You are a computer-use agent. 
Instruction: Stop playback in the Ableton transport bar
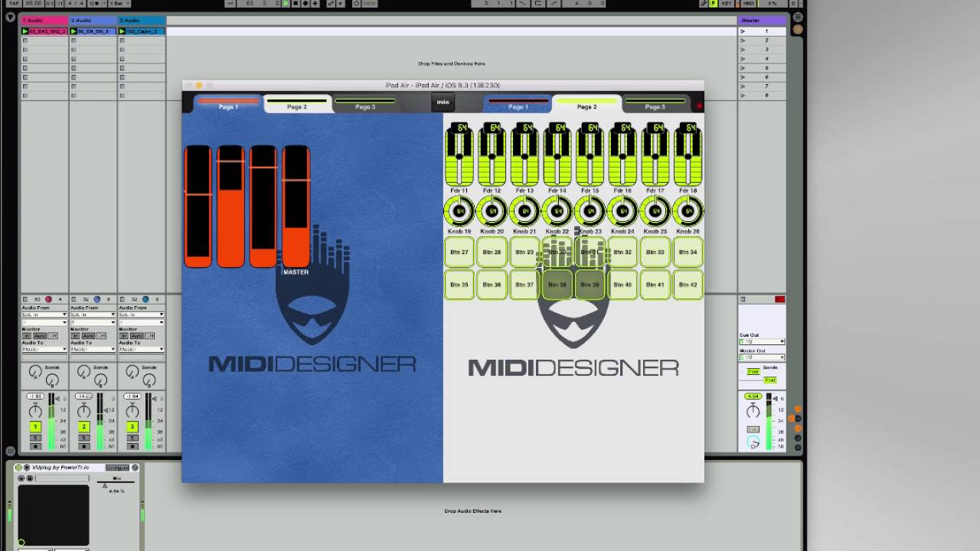click(x=296, y=4)
